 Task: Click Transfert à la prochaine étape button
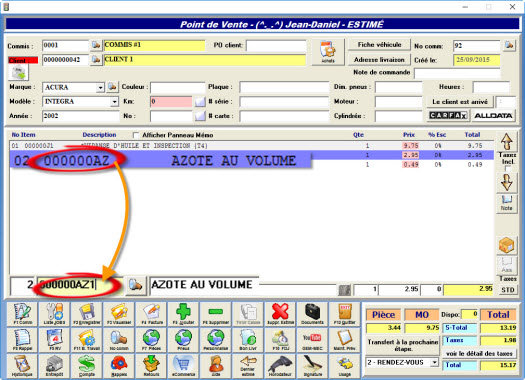pos(403,345)
